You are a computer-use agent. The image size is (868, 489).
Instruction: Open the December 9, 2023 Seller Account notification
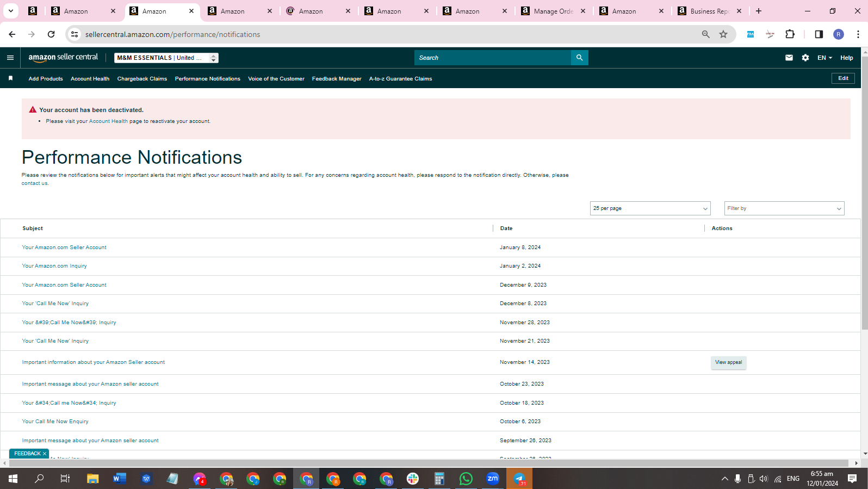[x=64, y=285]
